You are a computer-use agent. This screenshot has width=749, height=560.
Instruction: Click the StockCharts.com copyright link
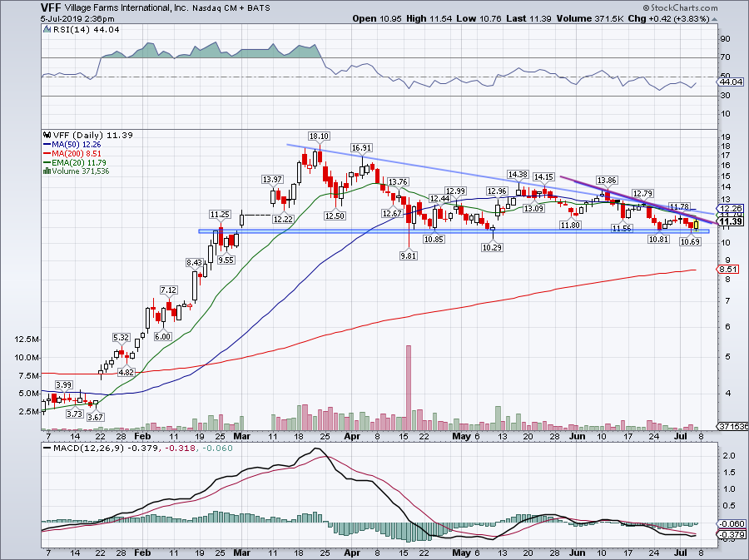(x=680, y=7)
